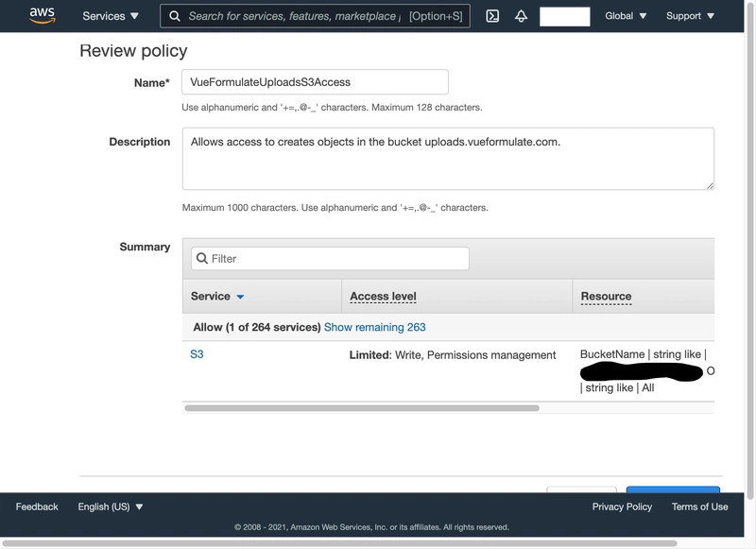This screenshot has height=549, width=756.
Task: Click the summary table horizontal scrollbar
Action: point(362,408)
